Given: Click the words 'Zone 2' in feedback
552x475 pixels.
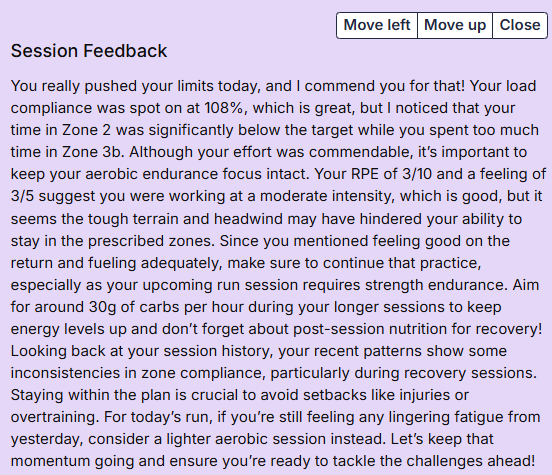Looking at the screenshot, I should coord(86,130).
